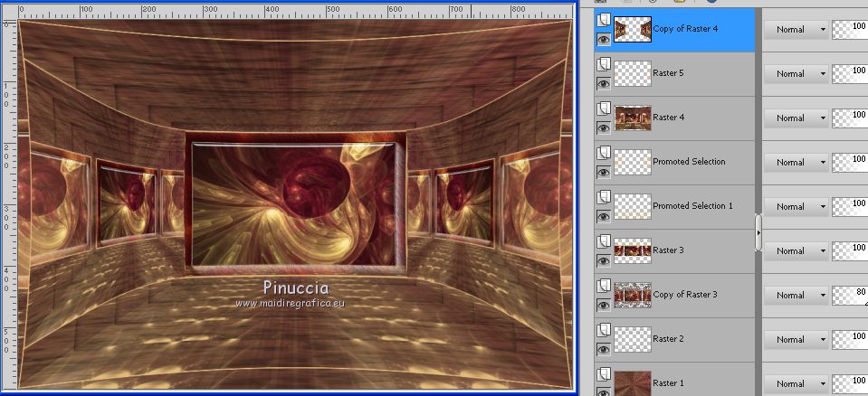Open the blend mode dropdown for Raster 1

(796, 383)
